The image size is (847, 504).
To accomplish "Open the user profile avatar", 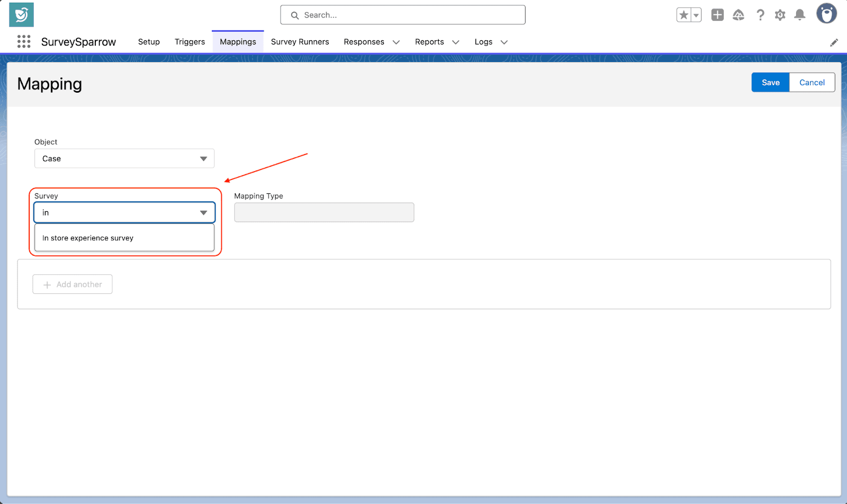I will pos(826,14).
